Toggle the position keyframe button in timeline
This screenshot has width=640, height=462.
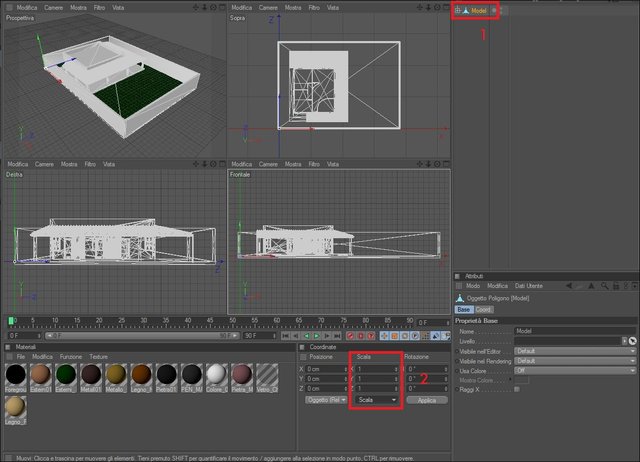point(384,335)
